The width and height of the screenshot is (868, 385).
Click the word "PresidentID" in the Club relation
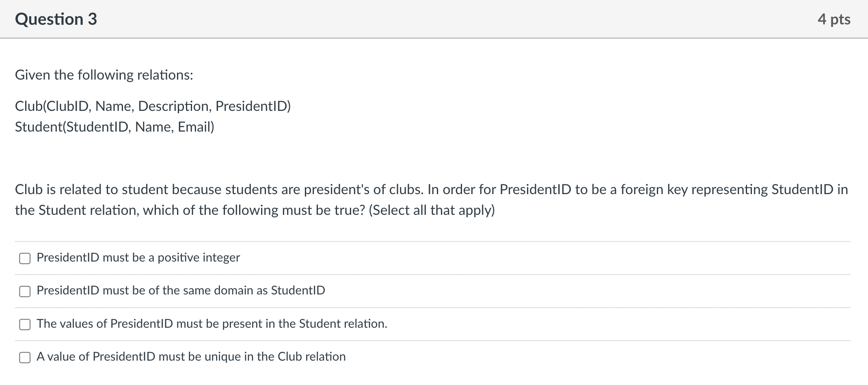252,106
